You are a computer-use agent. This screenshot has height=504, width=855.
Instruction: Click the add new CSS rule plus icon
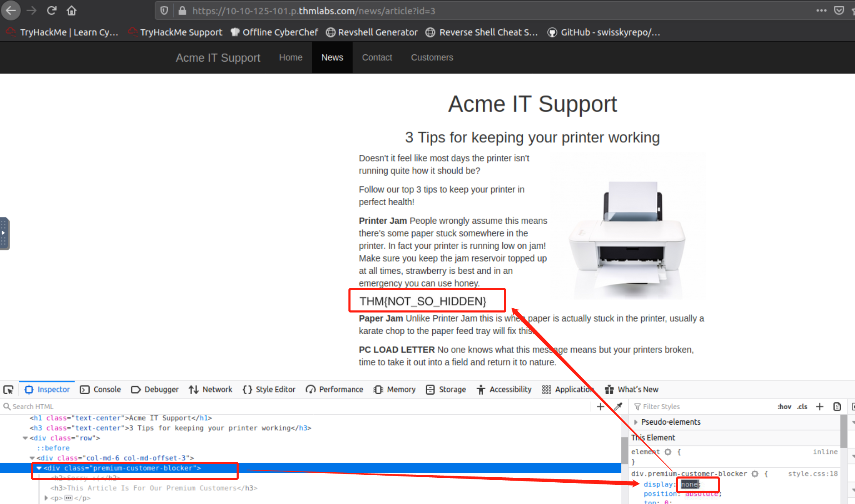point(820,406)
